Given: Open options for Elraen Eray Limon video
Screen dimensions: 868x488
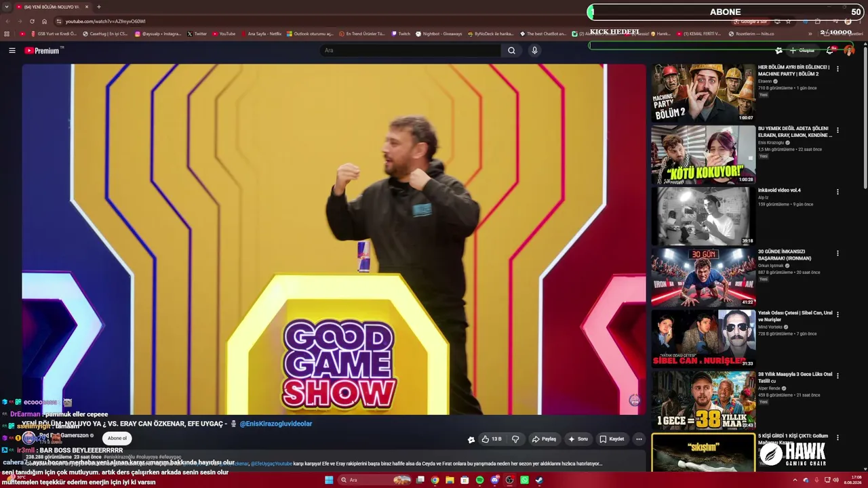Looking at the screenshot, I should click(x=837, y=130).
